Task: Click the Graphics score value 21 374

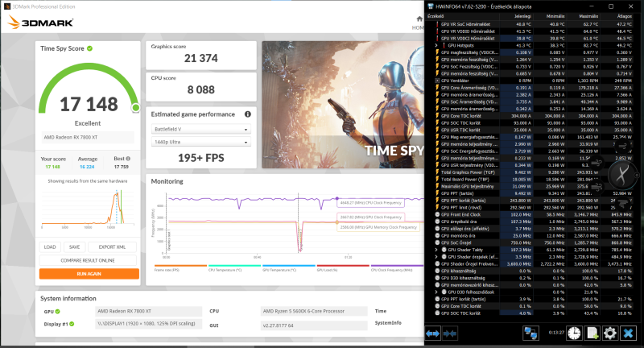Action: click(x=200, y=58)
